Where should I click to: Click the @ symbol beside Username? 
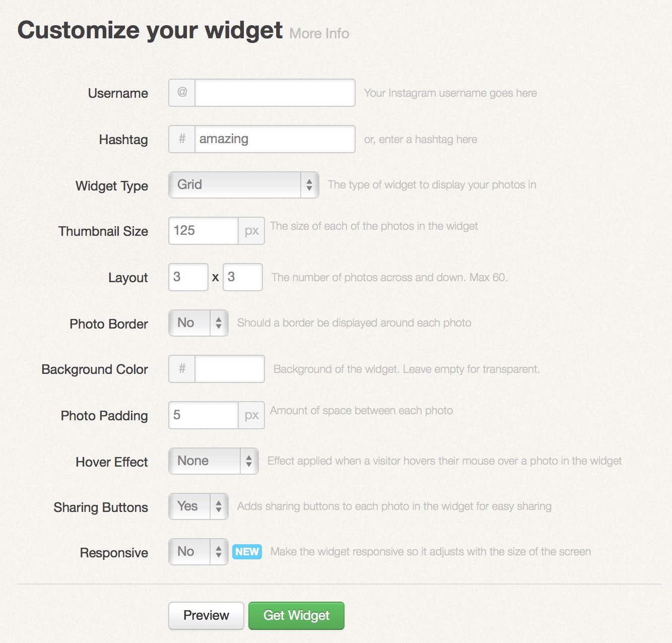182,93
